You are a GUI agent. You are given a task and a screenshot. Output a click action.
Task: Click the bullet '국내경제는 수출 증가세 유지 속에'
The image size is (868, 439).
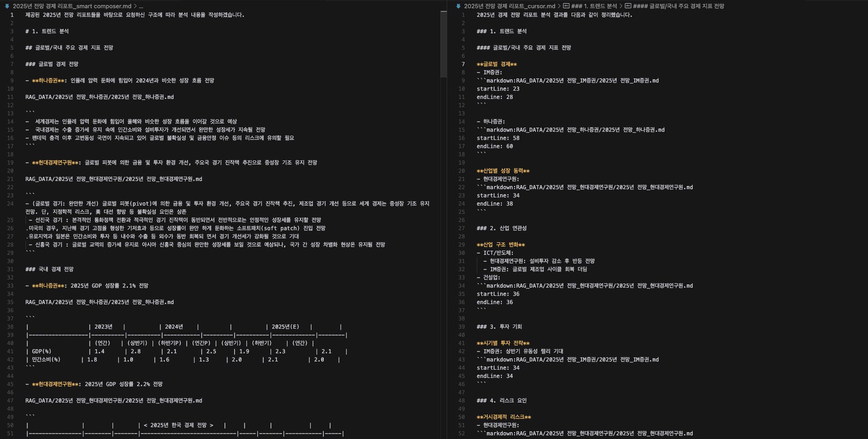click(145, 130)
